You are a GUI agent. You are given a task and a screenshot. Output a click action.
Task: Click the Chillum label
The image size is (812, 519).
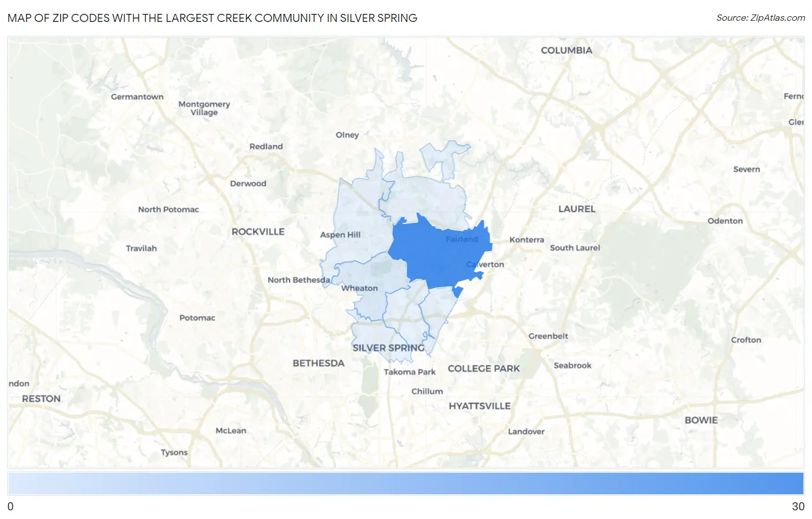427,391
